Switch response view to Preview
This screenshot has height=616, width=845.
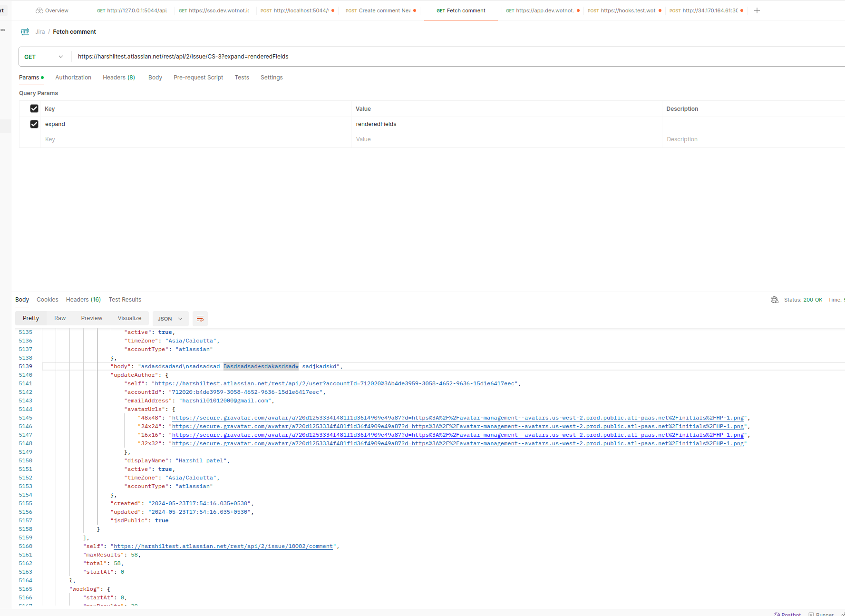[91, 318]
